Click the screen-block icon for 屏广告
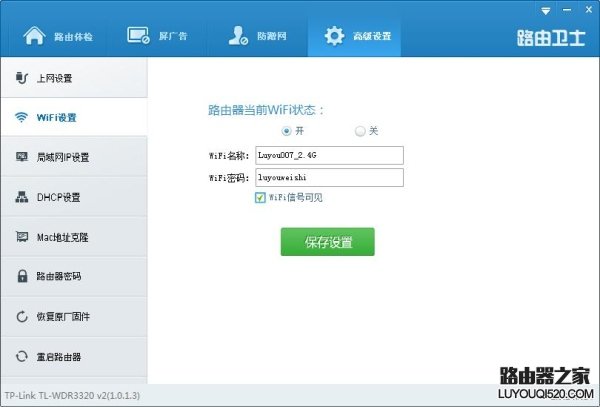 coord(138,36)
